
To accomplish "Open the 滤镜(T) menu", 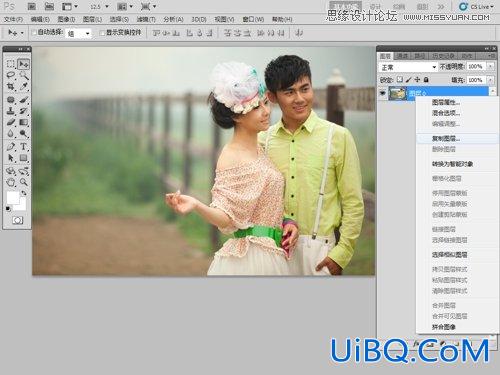I will [146, 19].
